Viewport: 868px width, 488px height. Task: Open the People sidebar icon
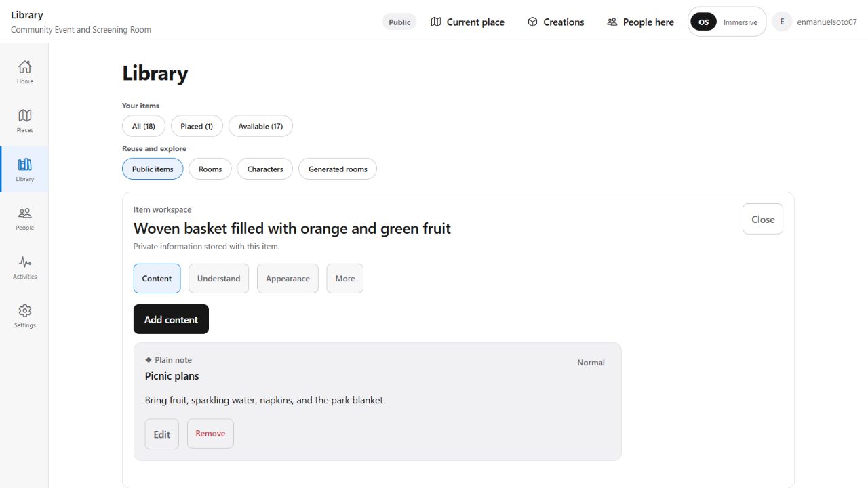pos(24,213)
